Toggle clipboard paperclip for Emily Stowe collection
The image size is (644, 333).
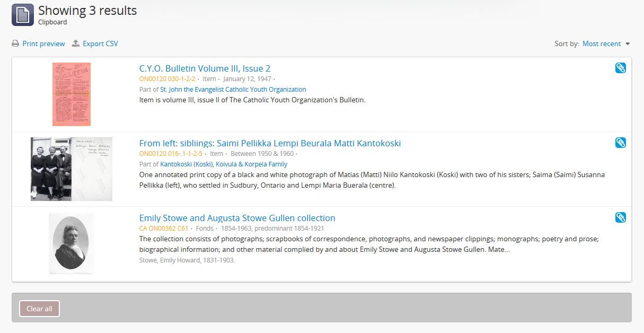[x=621, y=217]
